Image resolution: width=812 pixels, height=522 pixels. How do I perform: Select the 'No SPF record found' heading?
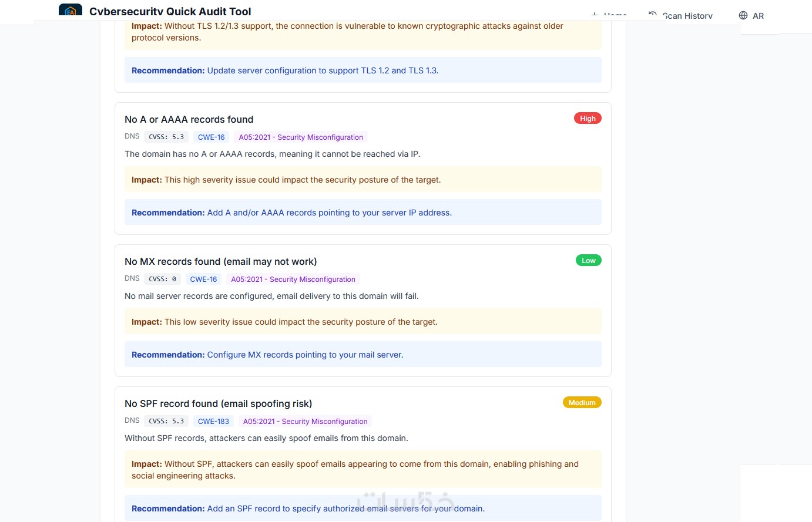point(218,403)
